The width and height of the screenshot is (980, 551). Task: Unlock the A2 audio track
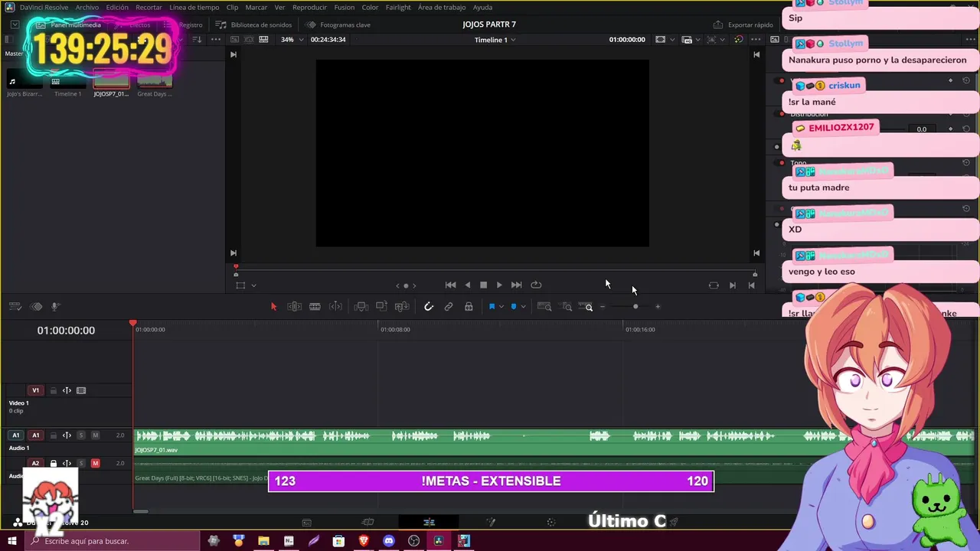54,464
